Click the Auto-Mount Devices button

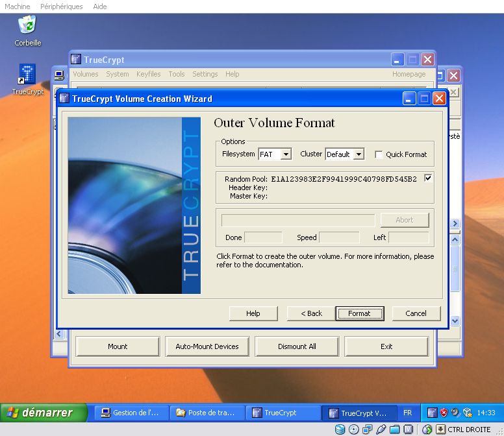pyautogui.click(x=207, y=346)
